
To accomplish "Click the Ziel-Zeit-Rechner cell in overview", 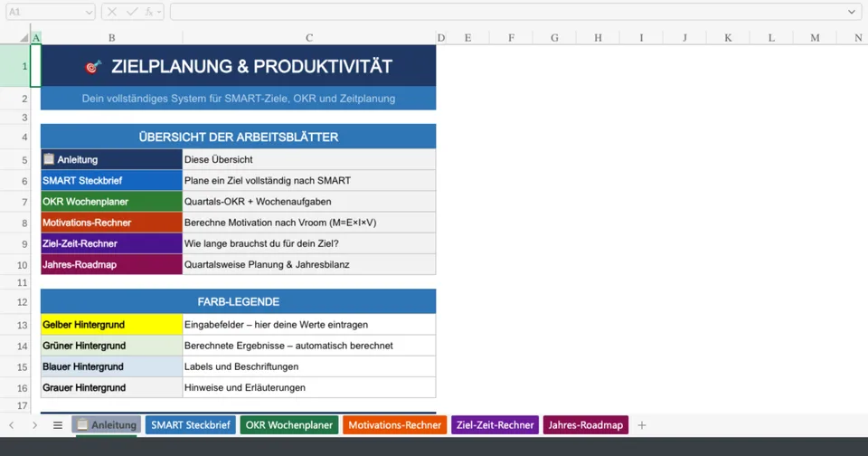I will click(x=111, y=243).
